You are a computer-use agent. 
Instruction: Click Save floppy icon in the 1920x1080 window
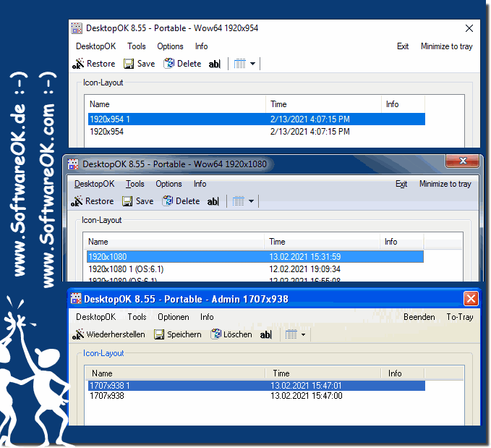[x=127, y=201]
